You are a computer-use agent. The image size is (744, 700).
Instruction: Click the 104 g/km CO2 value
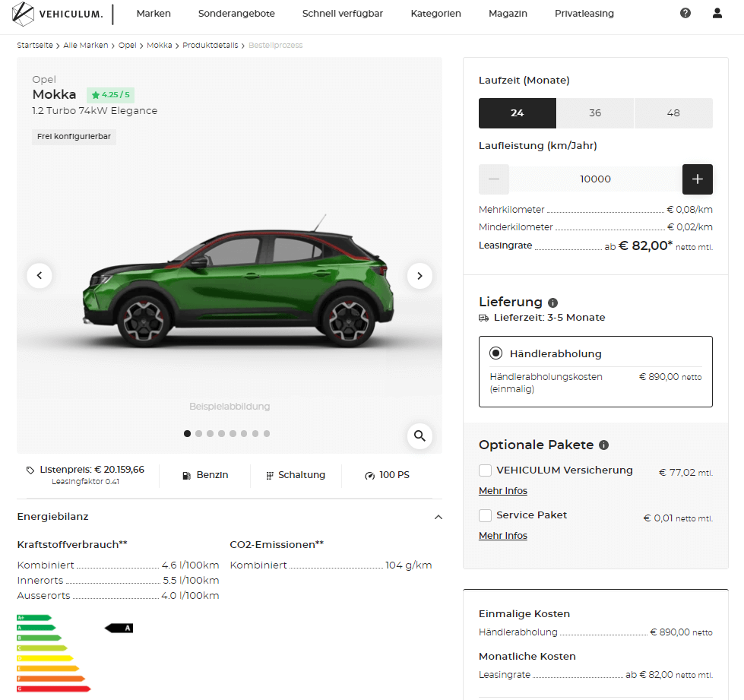pos(409,565)
